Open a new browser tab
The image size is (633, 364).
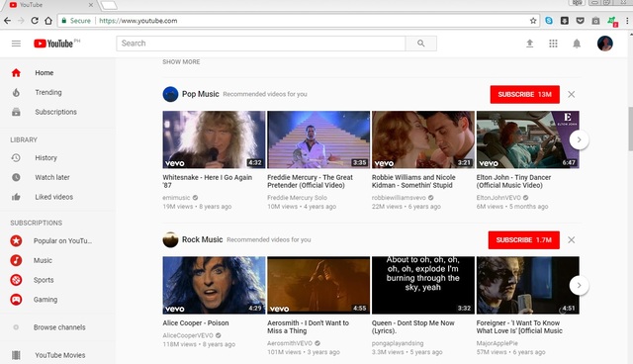pos(108,5)
